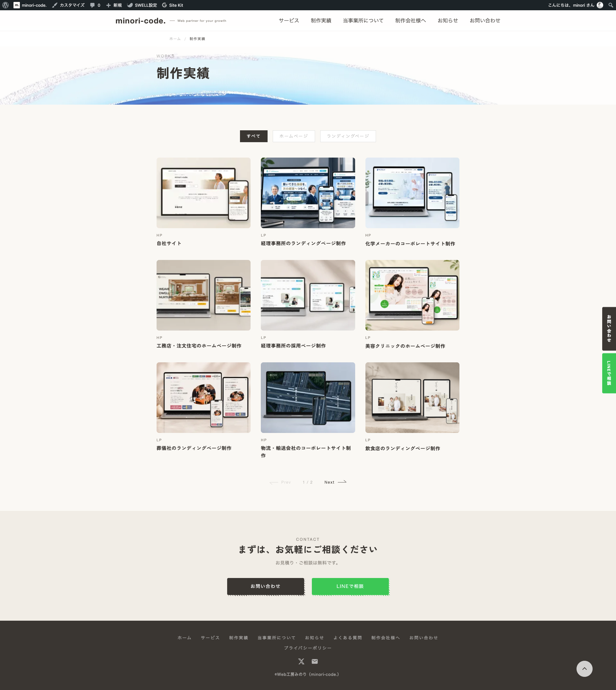Click the green LINEで相談 button

(x=350, y=586)
